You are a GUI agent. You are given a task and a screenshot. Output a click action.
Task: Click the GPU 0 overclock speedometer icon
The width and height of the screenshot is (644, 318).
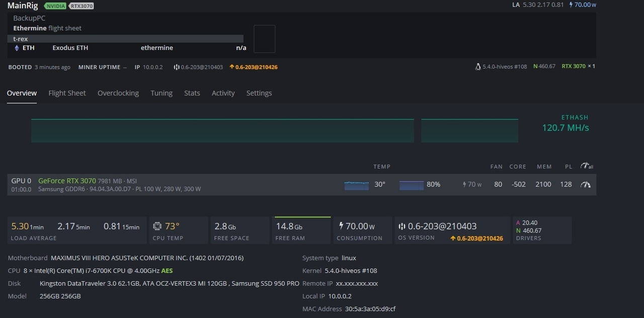(586, 184)
